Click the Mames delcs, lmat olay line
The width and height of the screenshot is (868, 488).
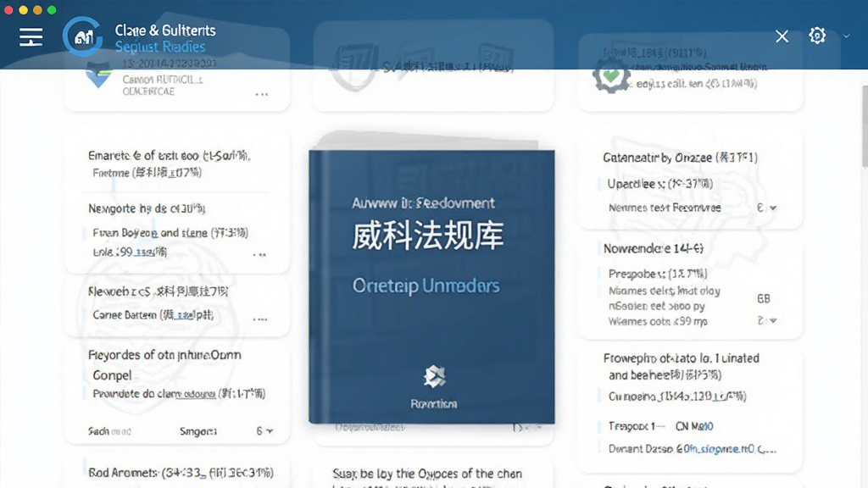[665, 291]
